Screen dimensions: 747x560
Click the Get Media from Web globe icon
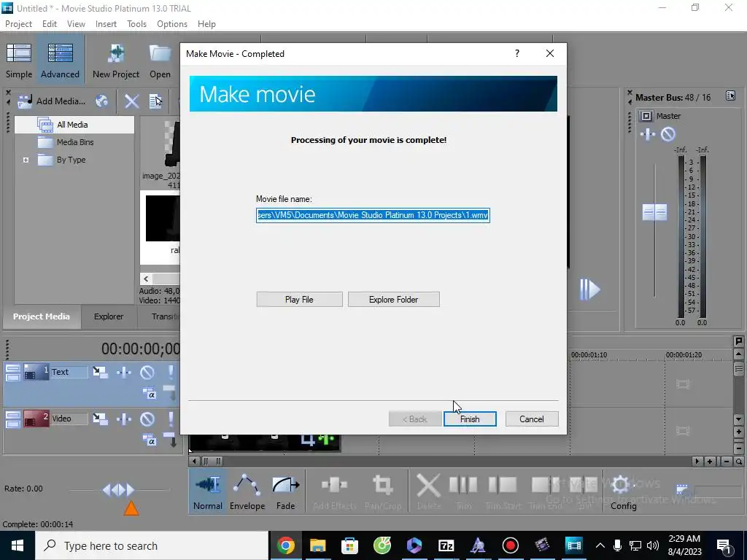click(x=101, y=101)
